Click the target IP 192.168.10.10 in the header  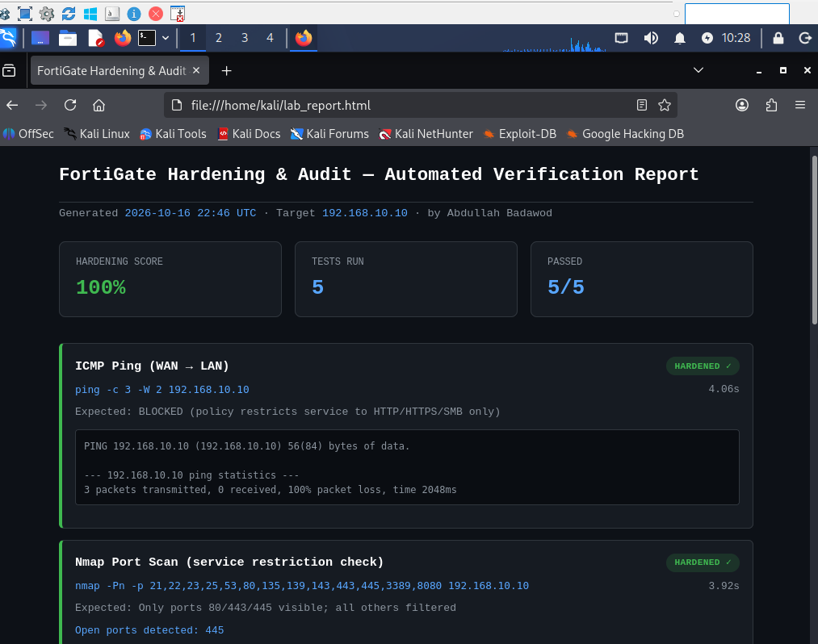(365, 213)
